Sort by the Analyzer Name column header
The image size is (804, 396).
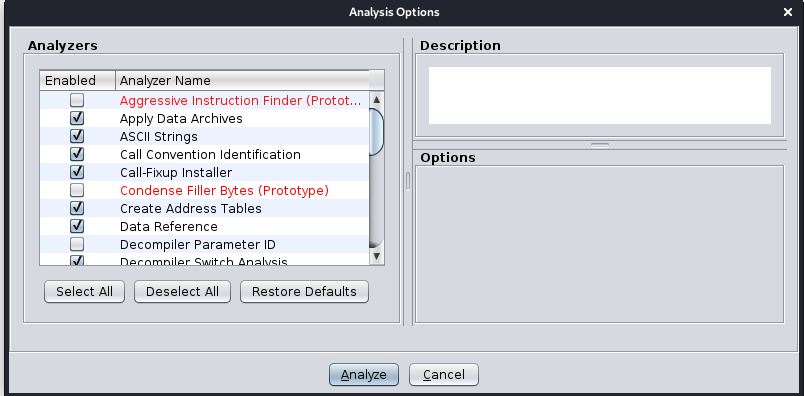click(242, 81)
